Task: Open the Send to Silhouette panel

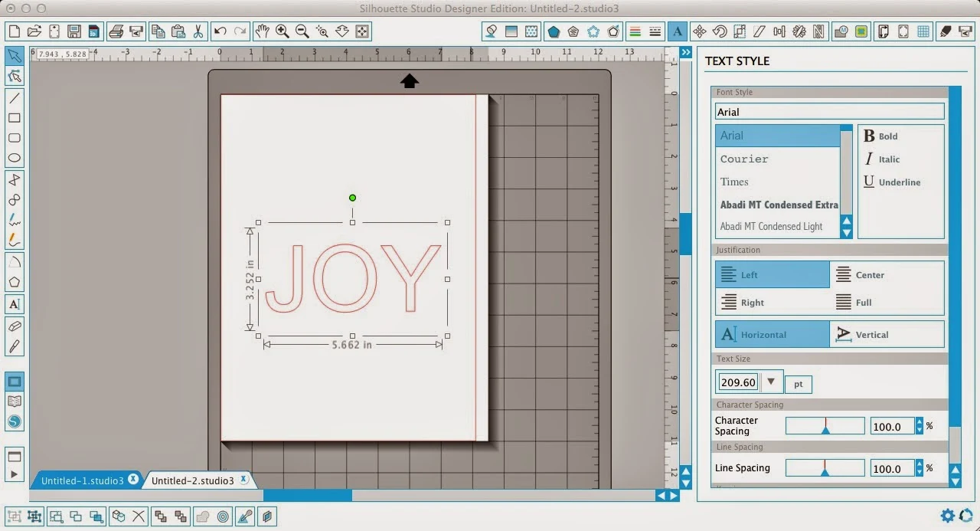Action: [964, 31]
